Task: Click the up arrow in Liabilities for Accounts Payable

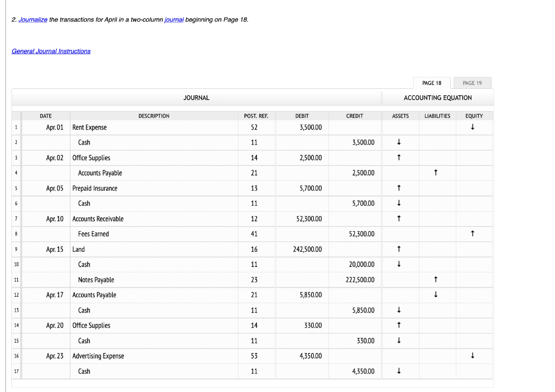Action: coord(436,173)
